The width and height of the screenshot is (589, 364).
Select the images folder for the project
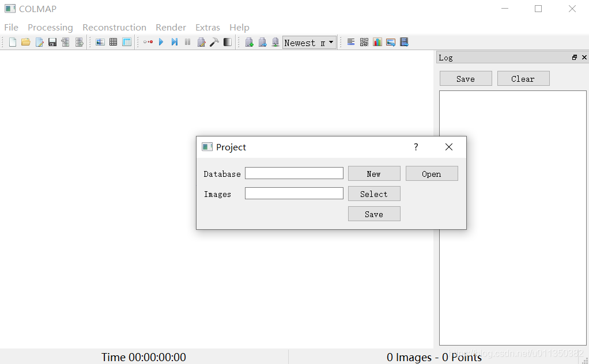373,194
